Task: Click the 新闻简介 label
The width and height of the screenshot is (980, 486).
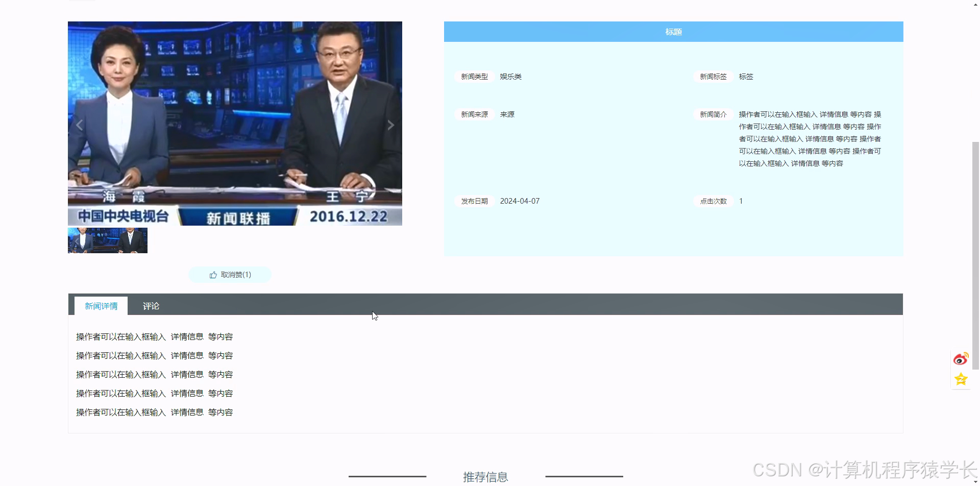Action: (x=713, y=114)
